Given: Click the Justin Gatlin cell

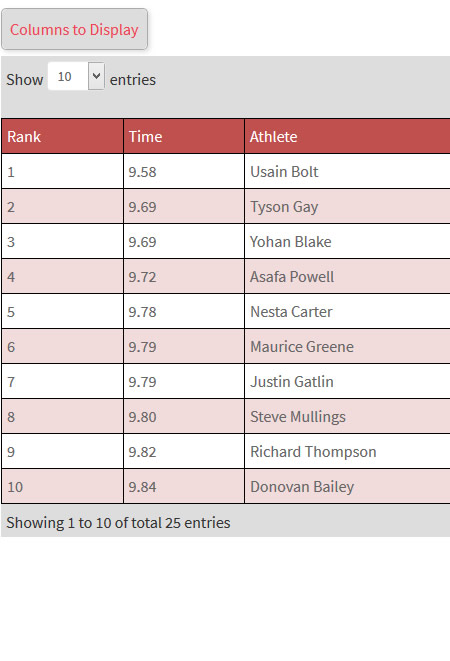Looking at the screenshot, I should point(348,381).
